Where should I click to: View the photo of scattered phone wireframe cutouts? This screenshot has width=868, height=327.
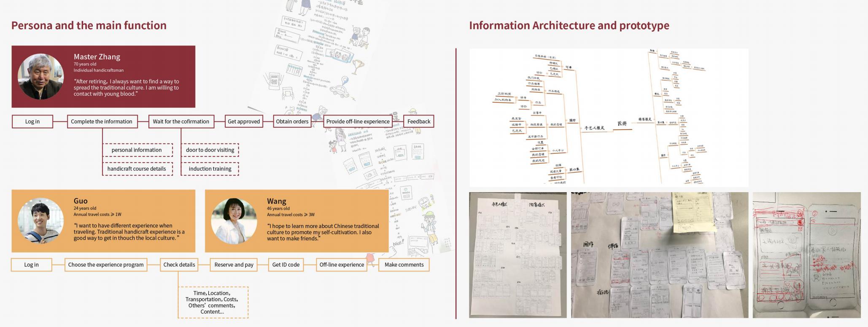point(660,255)
